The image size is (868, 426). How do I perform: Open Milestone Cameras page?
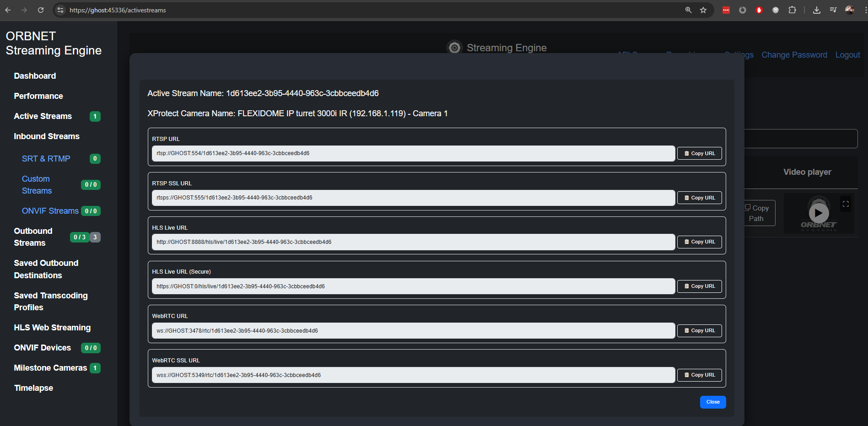[x=50, y=368]
